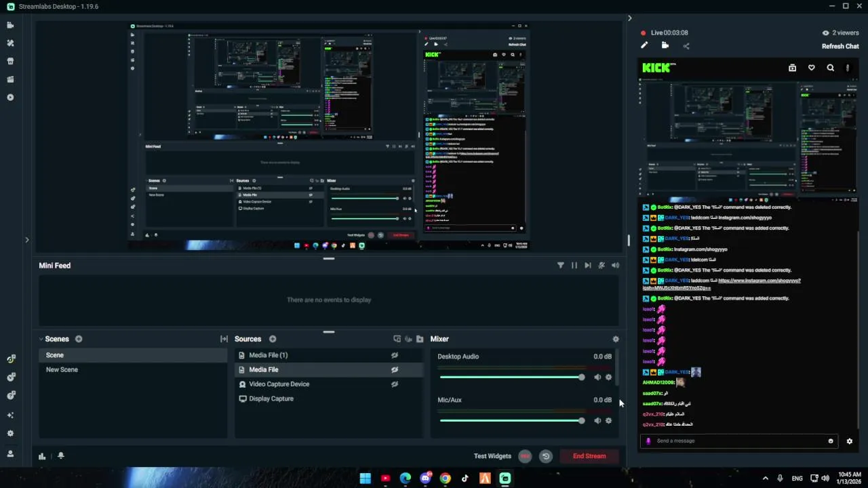868x488 pixels.
Task: Open the App Store icon in sidebar
Action: [10, 61]
